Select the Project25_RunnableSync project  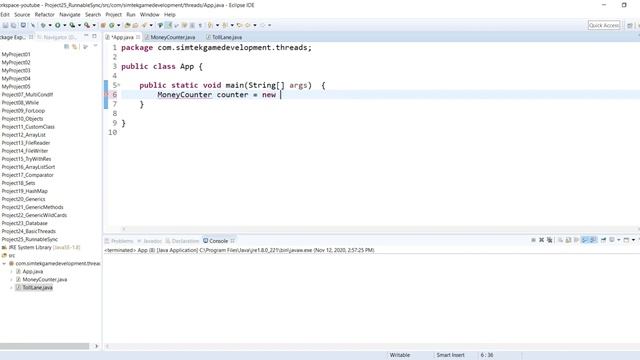coord(30,240)
